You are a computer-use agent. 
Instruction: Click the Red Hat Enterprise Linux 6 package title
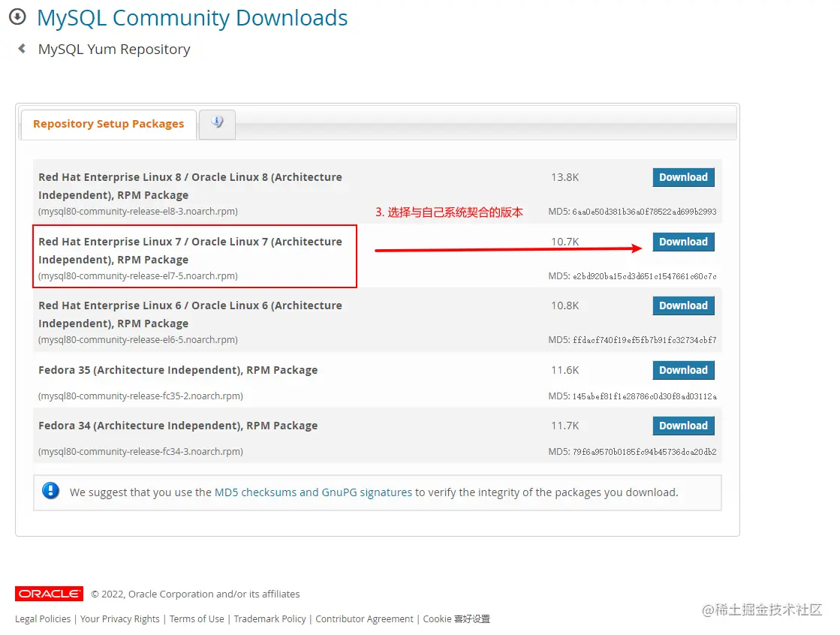click(x=190, y=314)
